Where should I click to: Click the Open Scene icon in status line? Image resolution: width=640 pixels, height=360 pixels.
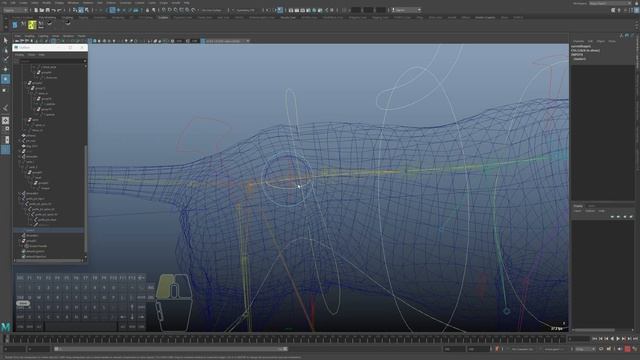point(42,10)
